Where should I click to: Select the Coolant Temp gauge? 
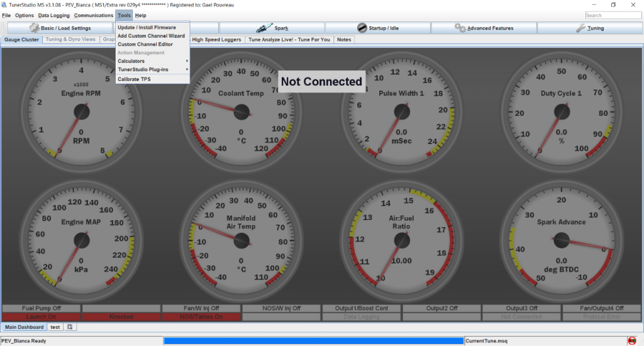point(241,112)
